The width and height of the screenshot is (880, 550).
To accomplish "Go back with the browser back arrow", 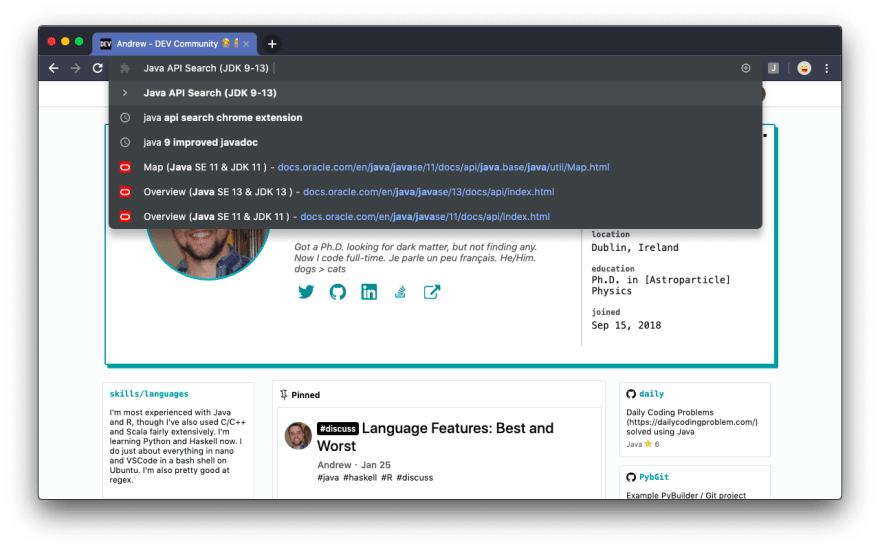I will [54, 68].
